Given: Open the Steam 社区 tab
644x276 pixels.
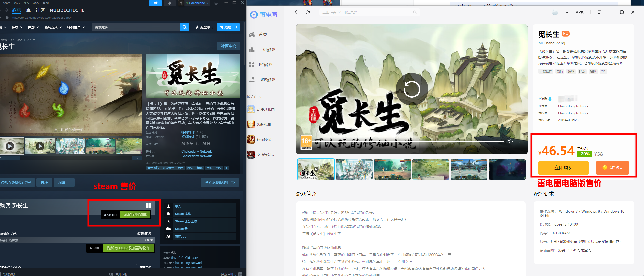Looking at the screenshot, I should pyautogui.click(x=40, y=10).
